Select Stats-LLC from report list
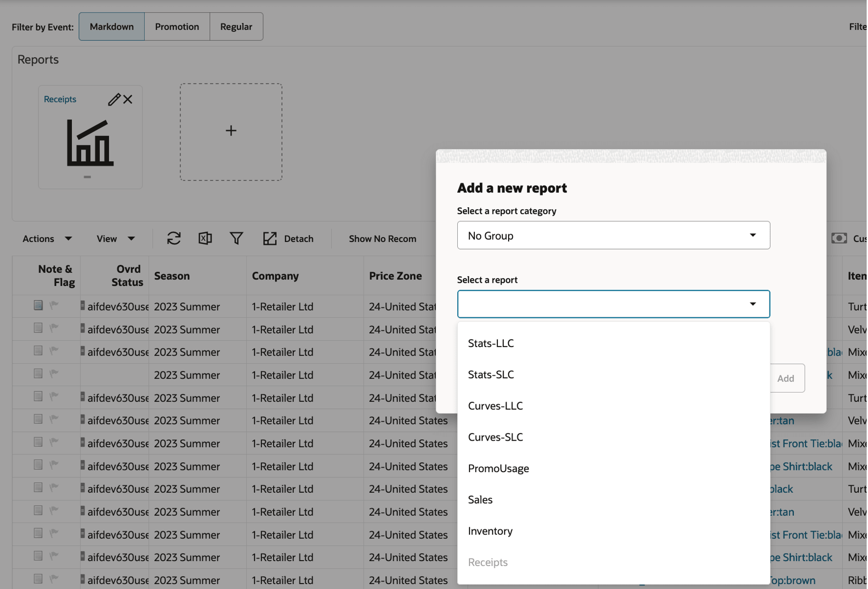Screen dimensions: 868x589 491,343
